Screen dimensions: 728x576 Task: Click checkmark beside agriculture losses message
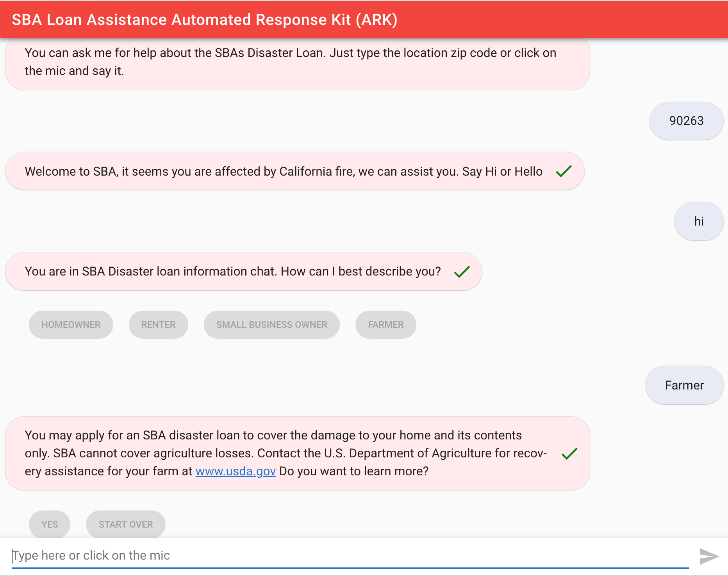click(569, 453)
